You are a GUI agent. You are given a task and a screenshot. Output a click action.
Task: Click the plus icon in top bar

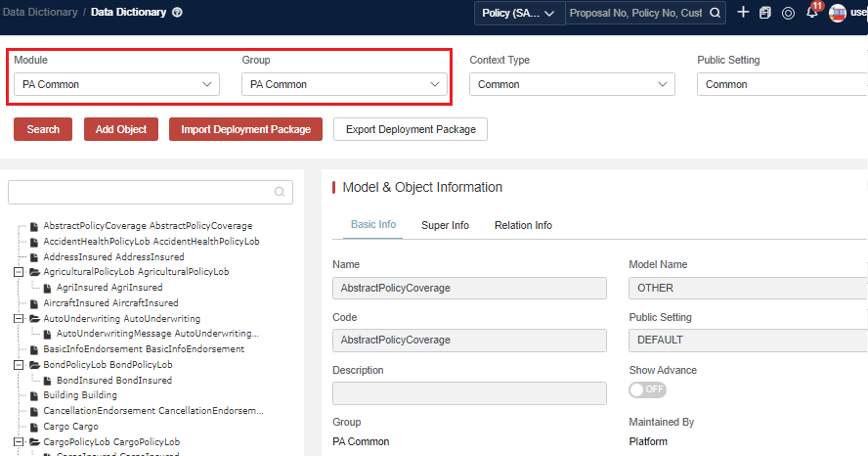click(744, 13)
